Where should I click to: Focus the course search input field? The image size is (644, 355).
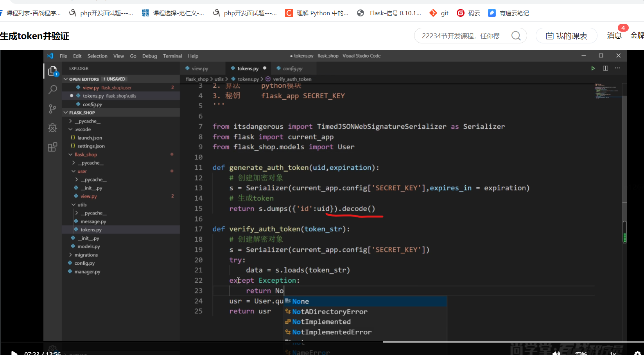461,36
